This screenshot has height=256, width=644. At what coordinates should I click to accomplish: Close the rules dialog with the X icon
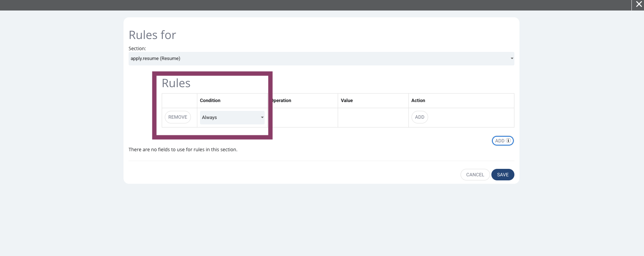click(x=639, y=4)
